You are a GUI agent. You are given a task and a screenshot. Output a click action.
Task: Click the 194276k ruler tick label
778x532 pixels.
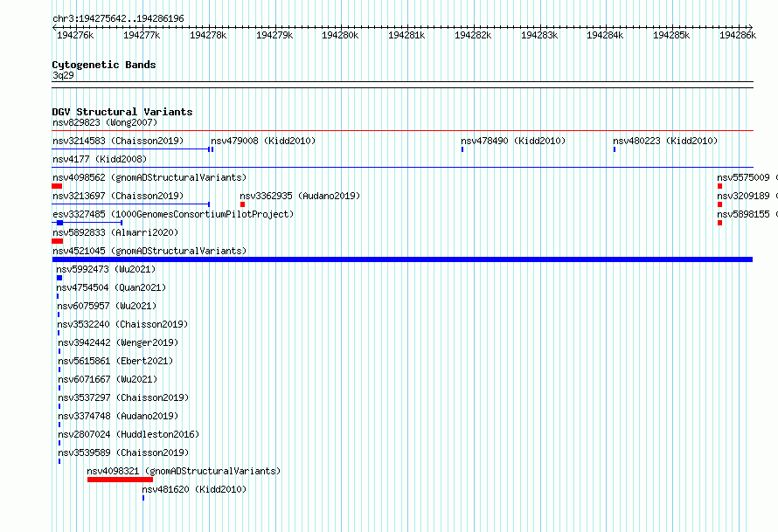(75, 35)
